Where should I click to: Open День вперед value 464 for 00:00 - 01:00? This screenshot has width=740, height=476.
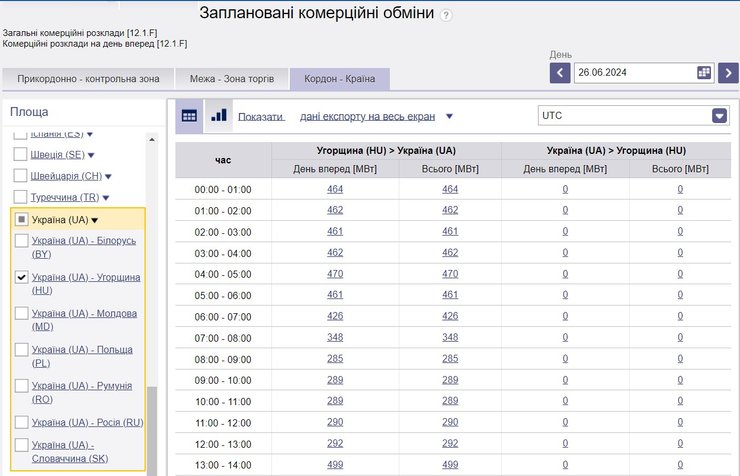pyautogui.click(x=335, y=189)
